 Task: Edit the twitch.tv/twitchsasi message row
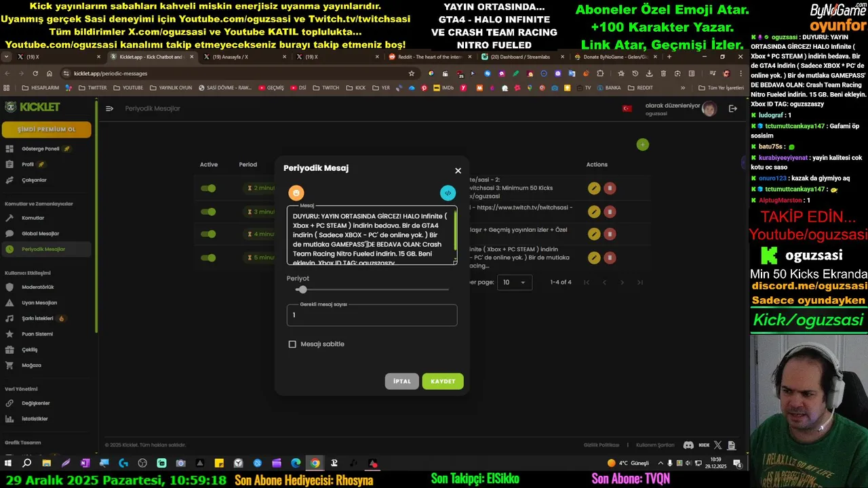pyautogui.click(x=594, y=212)
